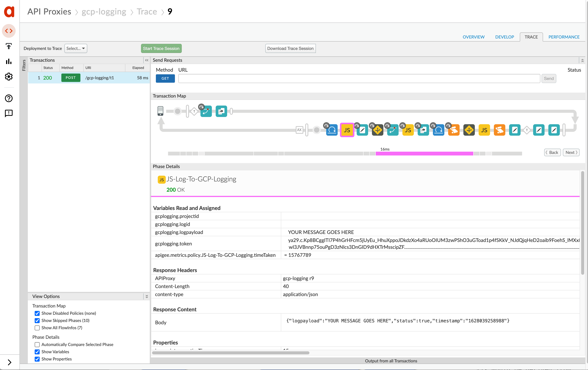Switch to the DEVELOP tab
The width and height of the screenshot is (588, 370).
(x=504, y=37)
